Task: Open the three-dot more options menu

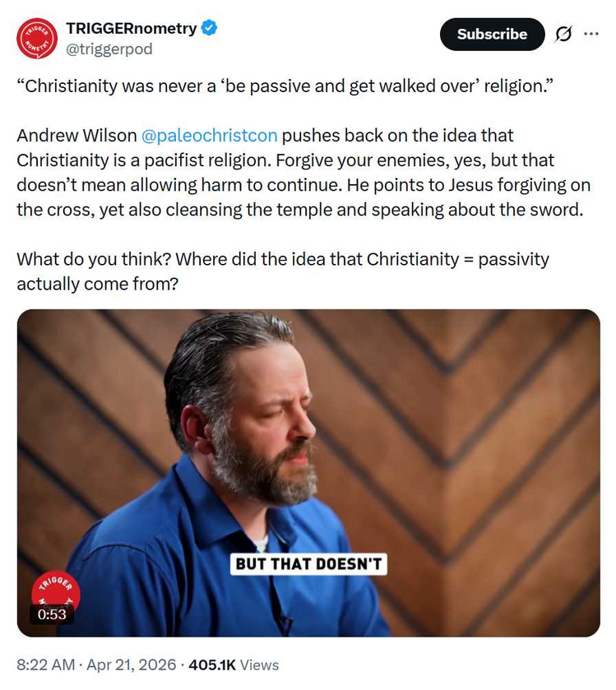Action: 591,34
